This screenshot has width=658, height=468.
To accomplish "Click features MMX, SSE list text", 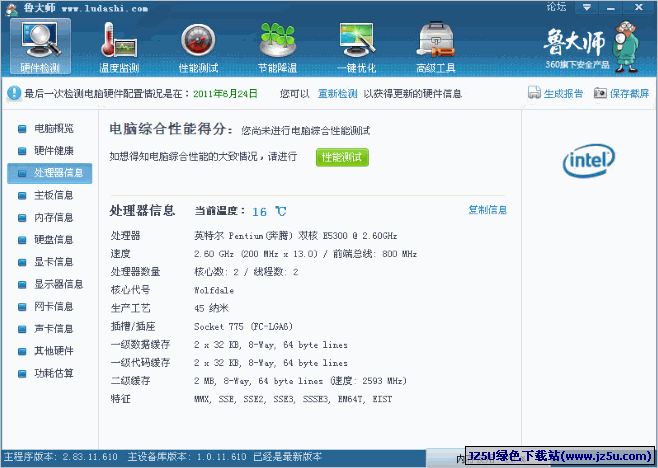I will tap(293, 399).
